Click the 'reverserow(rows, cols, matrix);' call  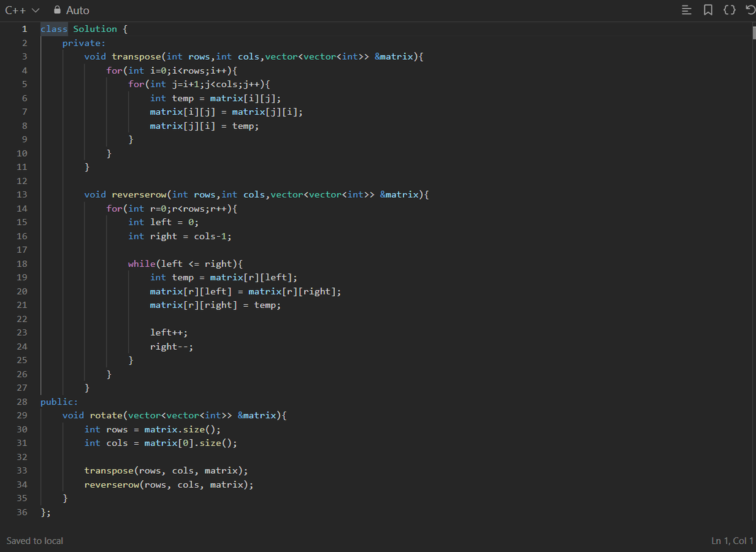[169, 485]
